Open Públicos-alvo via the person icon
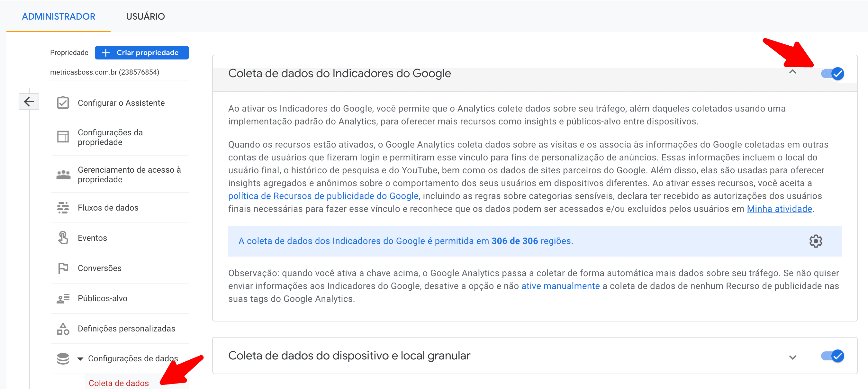 (63, 298)
